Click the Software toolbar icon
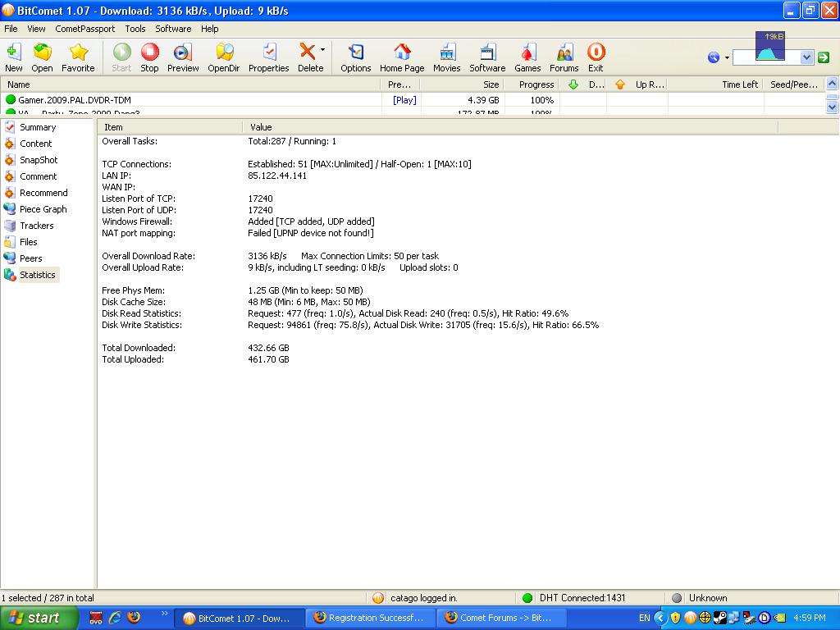 pyautogui.click(x=487, y=52)
